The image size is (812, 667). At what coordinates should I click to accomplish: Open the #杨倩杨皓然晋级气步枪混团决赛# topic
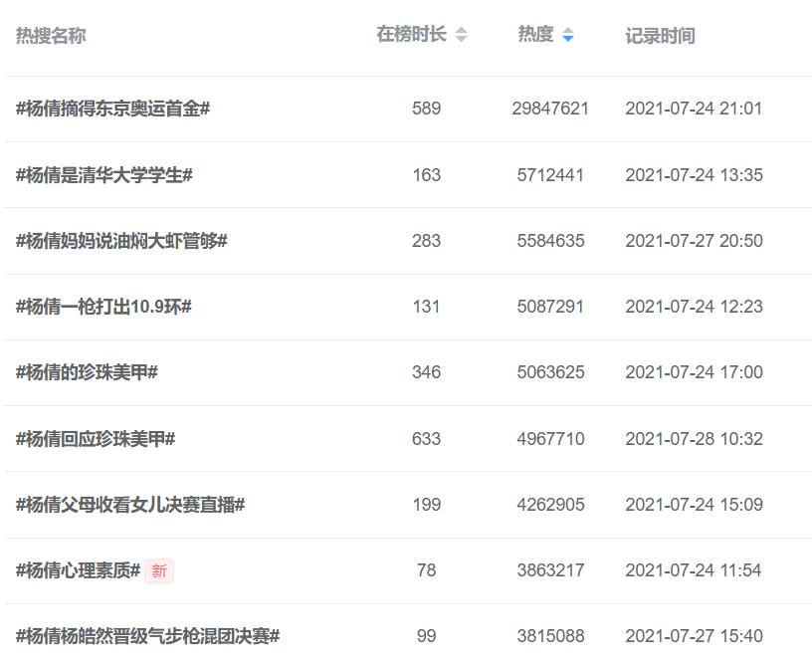(147, 636)
